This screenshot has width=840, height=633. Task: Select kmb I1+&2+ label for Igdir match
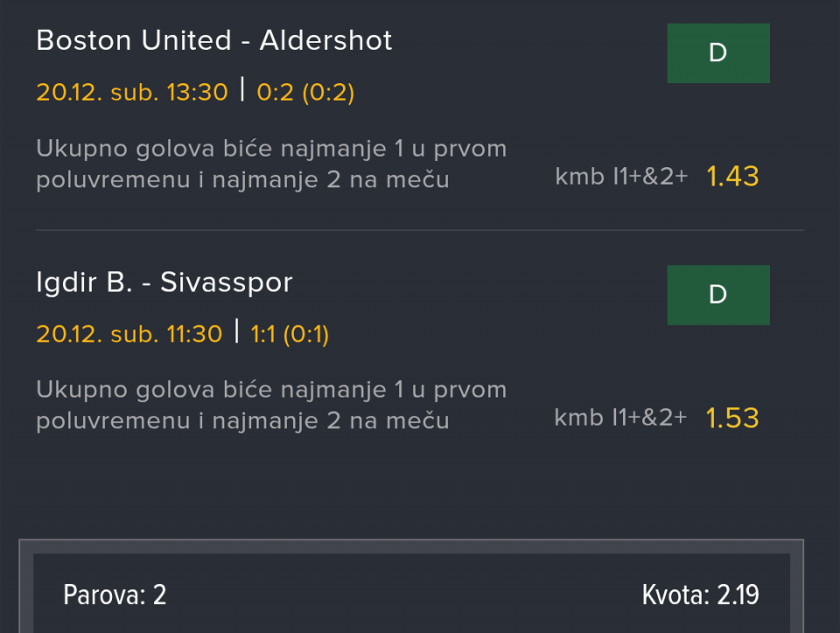[620, 418]
